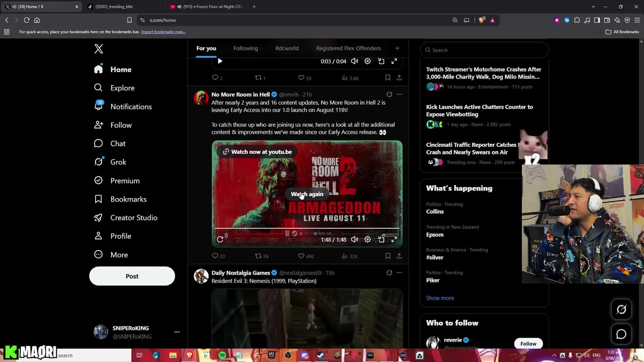Click Grok actions icon on No More Room in Hell post
The height and width of the screenshot is (362, 644).
pos(389,95)
